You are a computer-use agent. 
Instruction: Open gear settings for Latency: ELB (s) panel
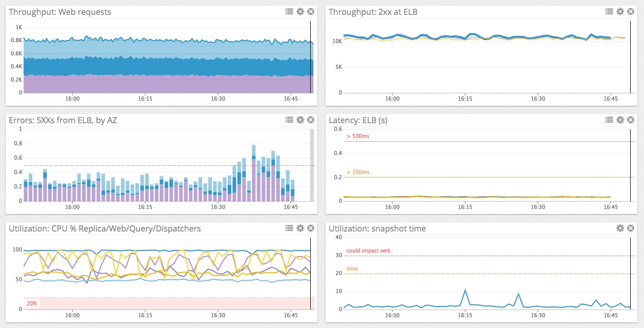[x=620, y=120]
